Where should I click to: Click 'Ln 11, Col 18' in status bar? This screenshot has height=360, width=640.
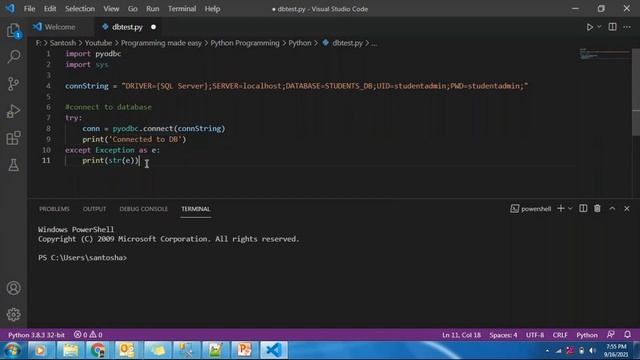(461, 335)
